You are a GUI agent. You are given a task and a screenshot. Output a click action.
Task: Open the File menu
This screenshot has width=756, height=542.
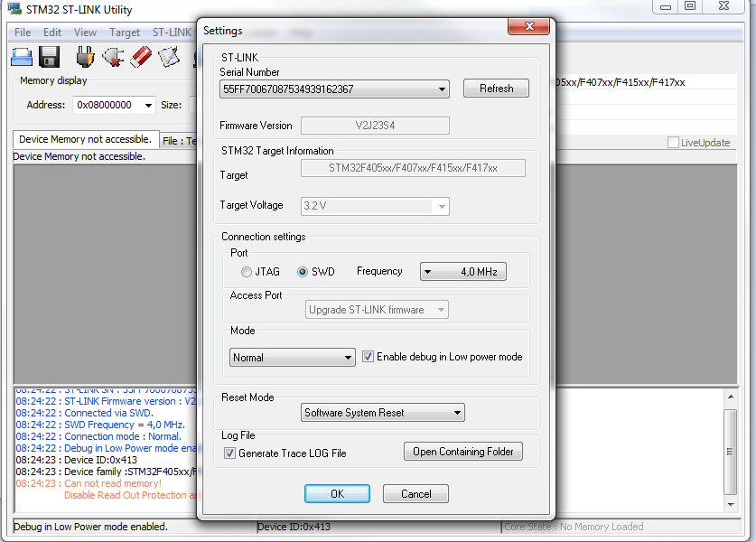pyautogui.click(x=23, y=33)
